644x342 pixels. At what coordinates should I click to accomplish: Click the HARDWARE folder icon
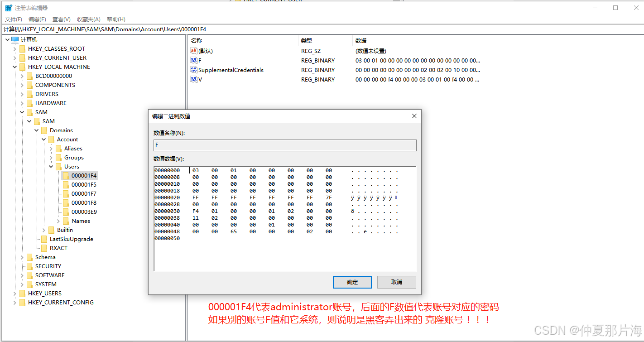29,103
